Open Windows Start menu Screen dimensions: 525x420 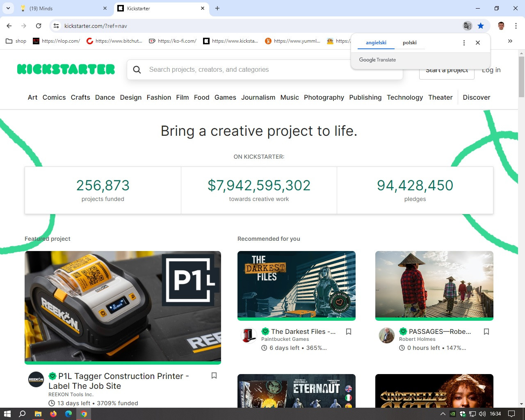coord(7,414)
